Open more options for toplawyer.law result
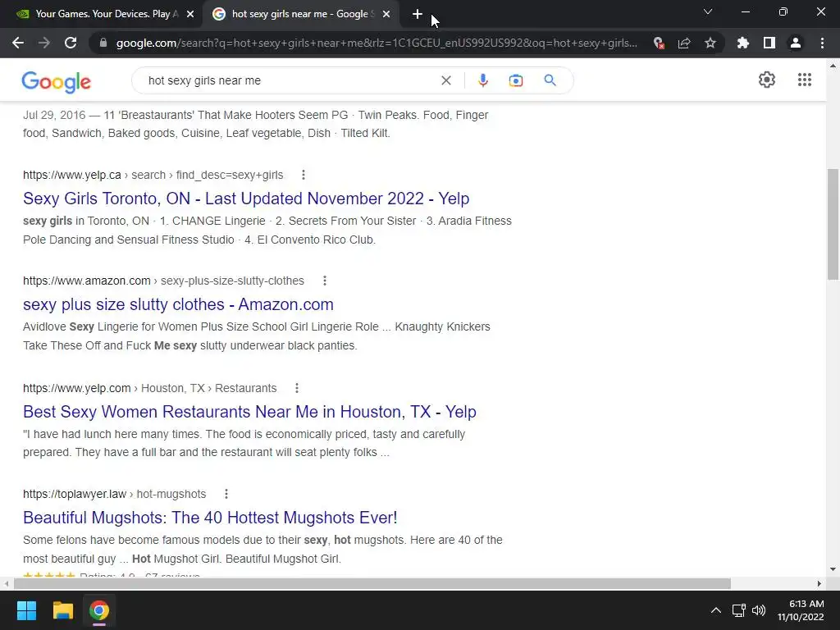This screenshot has height=630, width=840. pos(226,494)
